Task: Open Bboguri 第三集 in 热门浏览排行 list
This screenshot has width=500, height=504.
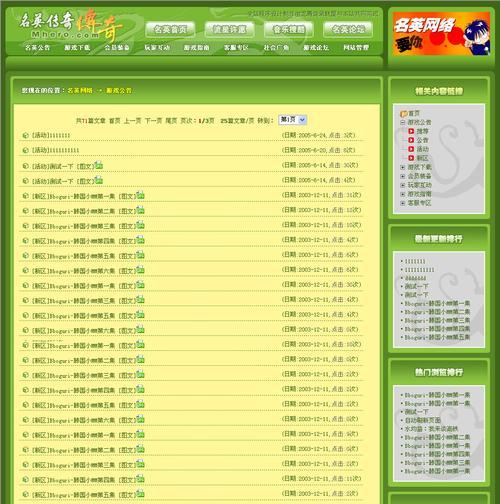Action: 437,463
